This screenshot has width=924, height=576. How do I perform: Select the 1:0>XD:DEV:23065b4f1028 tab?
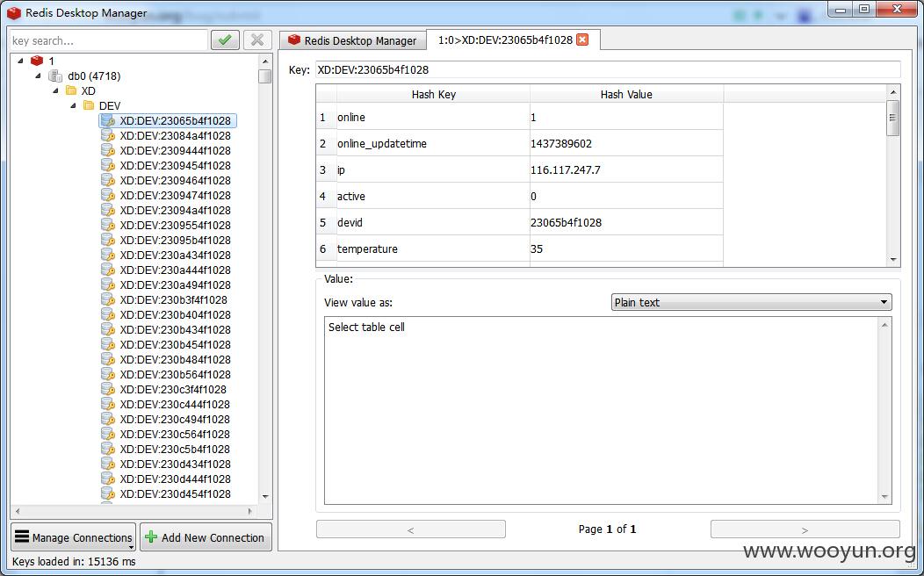[512, 40]
